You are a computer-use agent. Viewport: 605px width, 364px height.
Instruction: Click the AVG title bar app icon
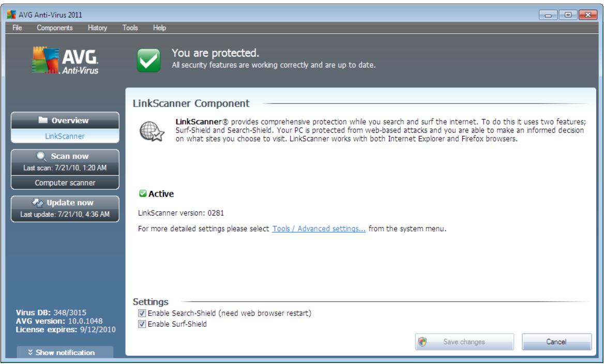pyautogui.click(x=11, y=14)
